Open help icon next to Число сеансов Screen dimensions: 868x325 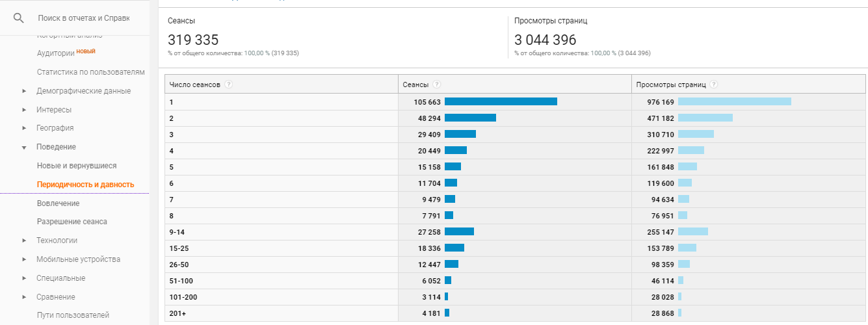point(229,84)
